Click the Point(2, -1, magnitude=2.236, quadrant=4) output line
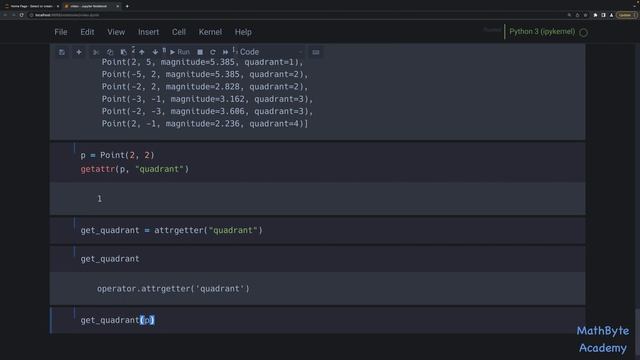 click(205, 123)
